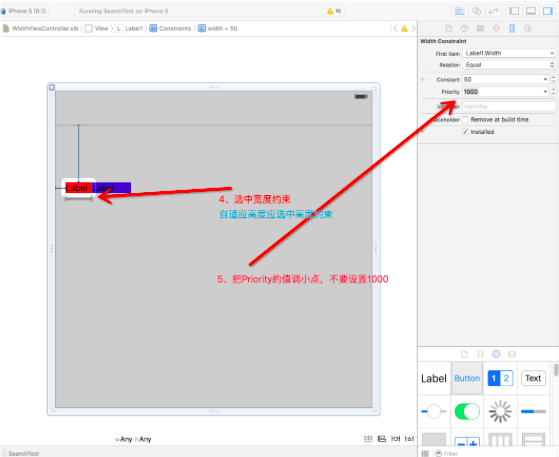Toggle the Debug area pane

[x=531, y=11]
